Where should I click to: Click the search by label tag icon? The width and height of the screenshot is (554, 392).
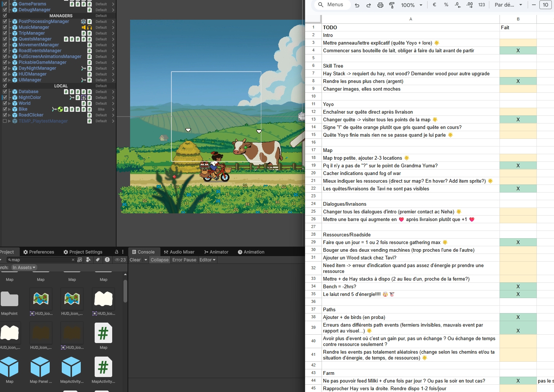(98, 260)
